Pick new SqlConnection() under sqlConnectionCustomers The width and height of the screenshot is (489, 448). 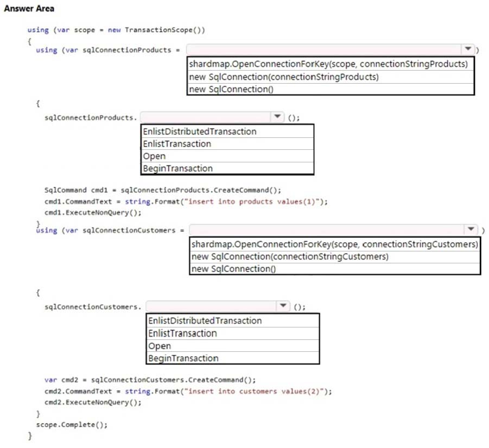point(335,269)
